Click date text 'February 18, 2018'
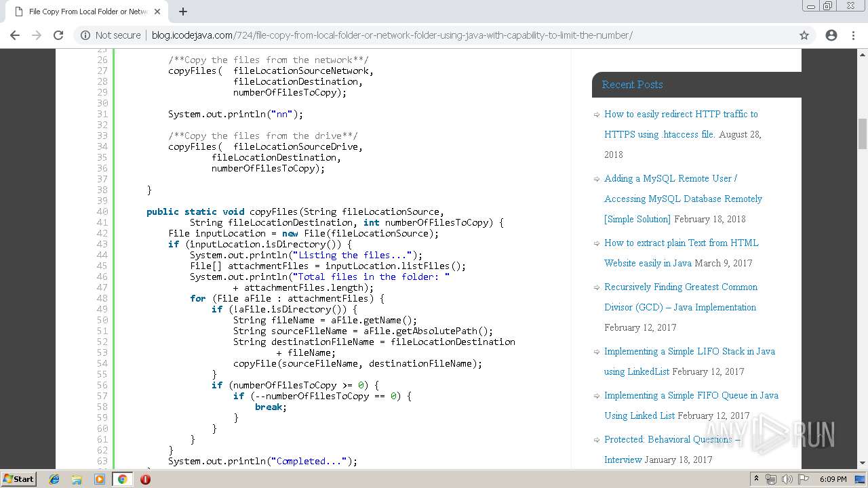The width and height of the screenshot is (868, 488). (x=710, y=219)
